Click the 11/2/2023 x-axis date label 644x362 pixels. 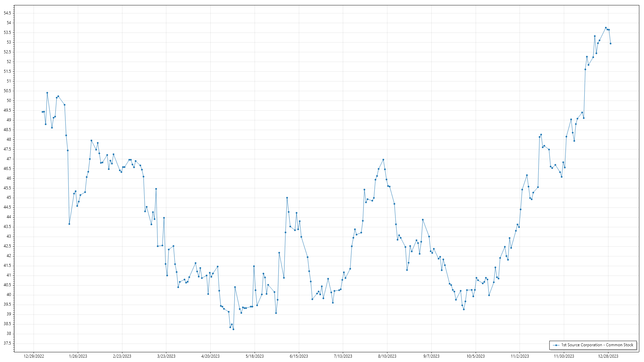click(520, 356)
